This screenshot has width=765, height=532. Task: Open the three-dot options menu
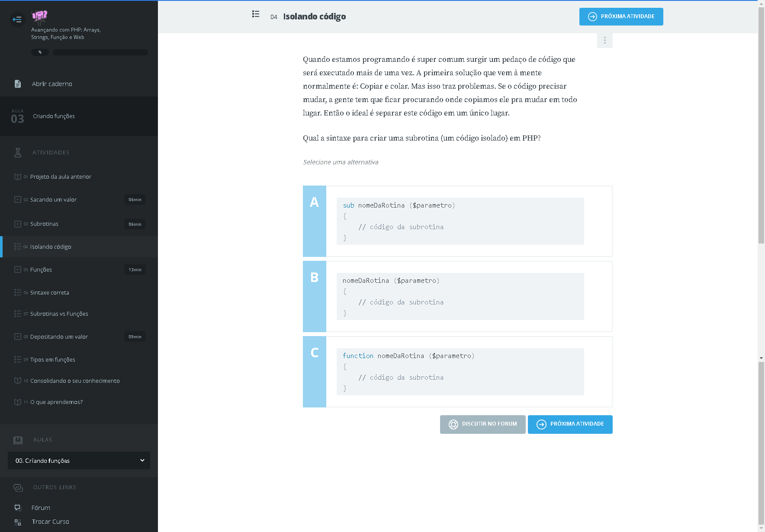tap(604, 41)
